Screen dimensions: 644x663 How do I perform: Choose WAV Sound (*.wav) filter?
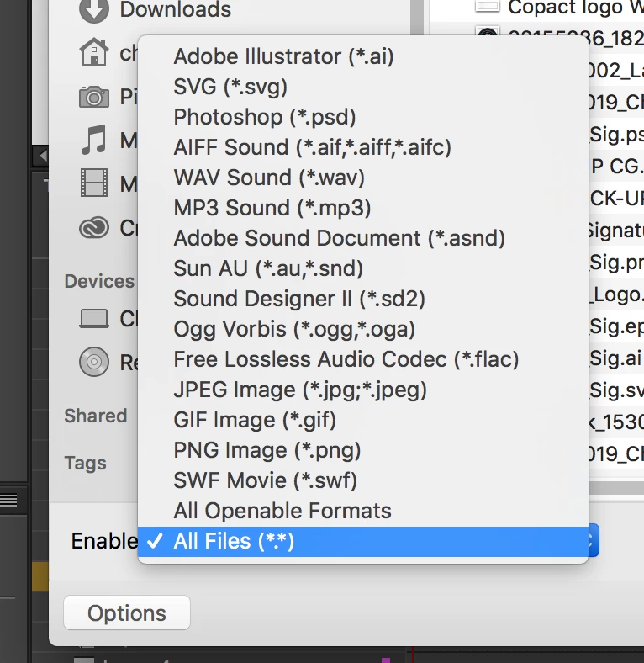pyautogui.click(x=363, y=178)
